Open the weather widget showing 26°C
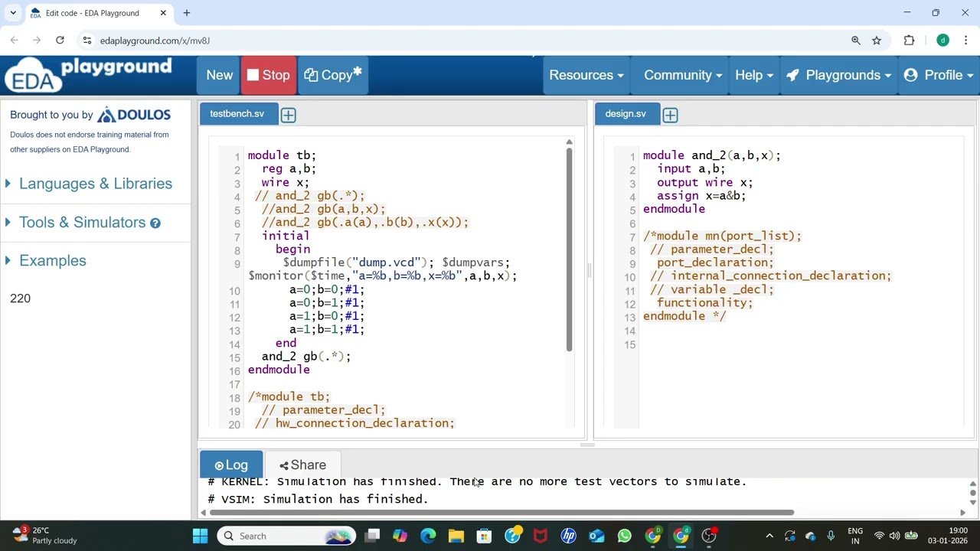980x551 pixels. point(44,535)
